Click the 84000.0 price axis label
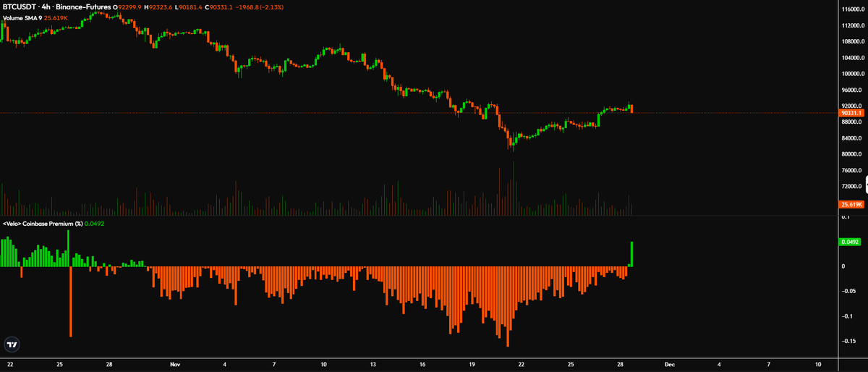 (851, 138)
